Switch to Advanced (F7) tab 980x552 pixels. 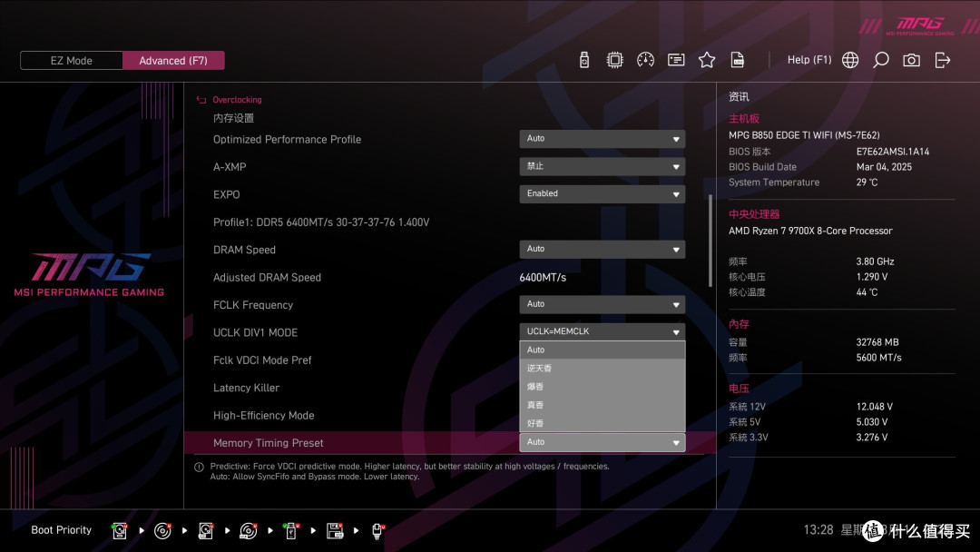(173, 61)
